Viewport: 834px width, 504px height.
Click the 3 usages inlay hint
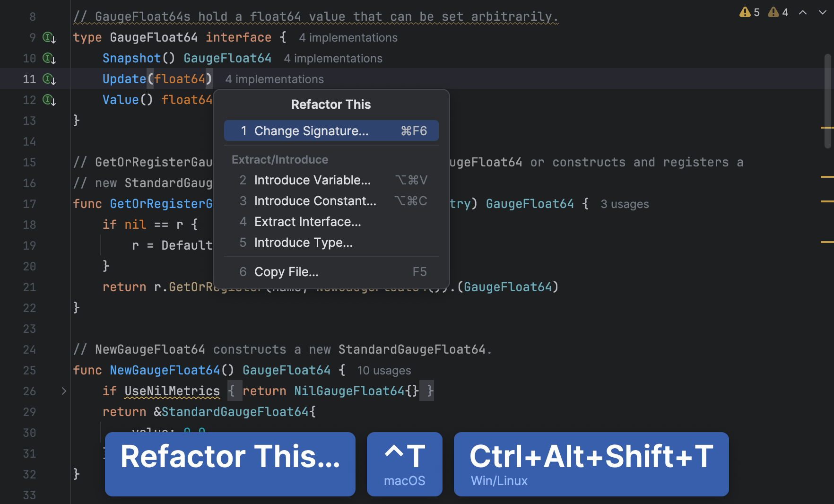coord(625,204)
